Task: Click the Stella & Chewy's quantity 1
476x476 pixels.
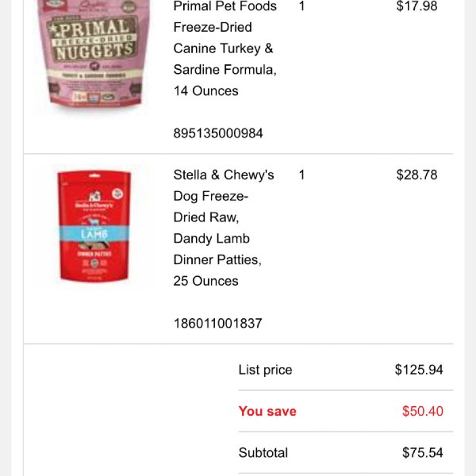Action: (x=301, y=175)
